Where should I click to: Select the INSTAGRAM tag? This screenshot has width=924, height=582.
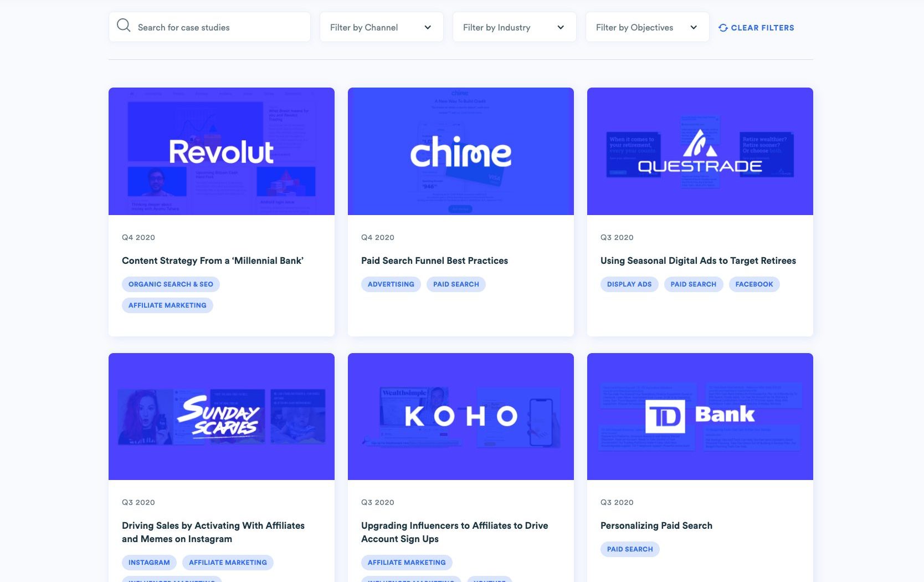tap(149, 563)
